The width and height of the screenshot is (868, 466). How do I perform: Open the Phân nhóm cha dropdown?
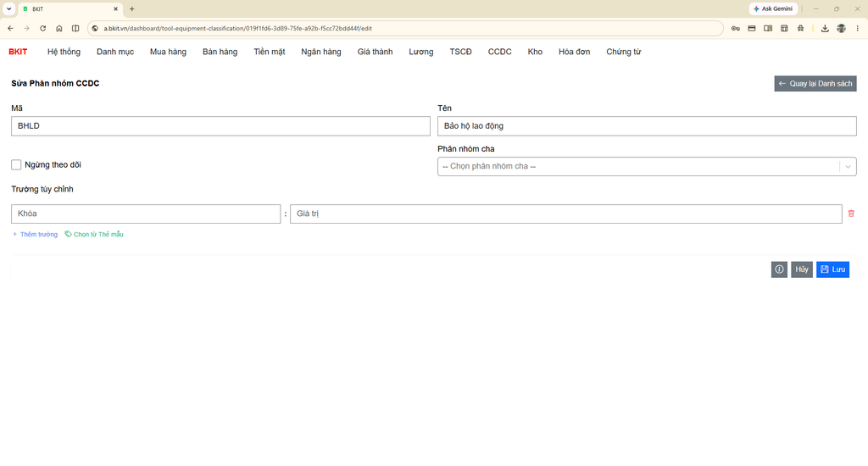click(x=647, y=167)
